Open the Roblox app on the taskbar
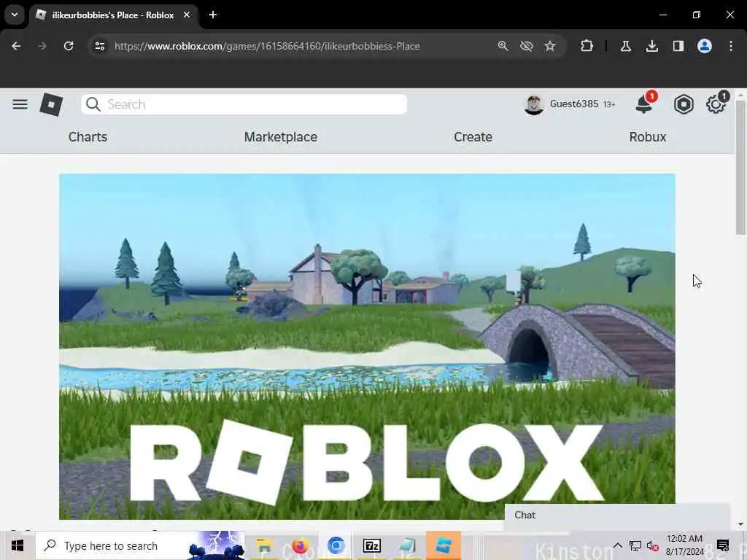Viewport: 747px width, 560px height. [x=444, y=545]
